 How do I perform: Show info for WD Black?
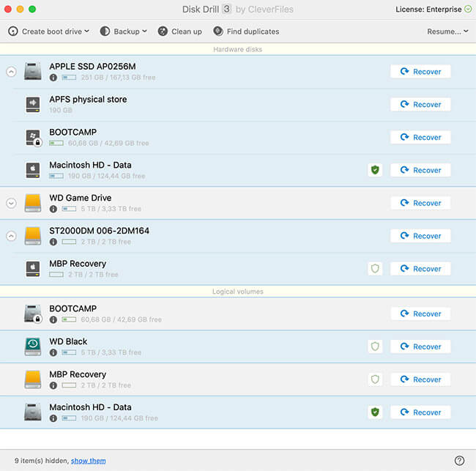pyautogui.click(x=53, y=352)
